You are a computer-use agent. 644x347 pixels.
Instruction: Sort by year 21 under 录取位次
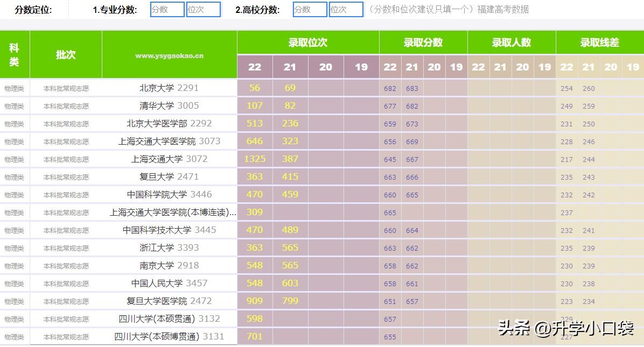(290, 67)
